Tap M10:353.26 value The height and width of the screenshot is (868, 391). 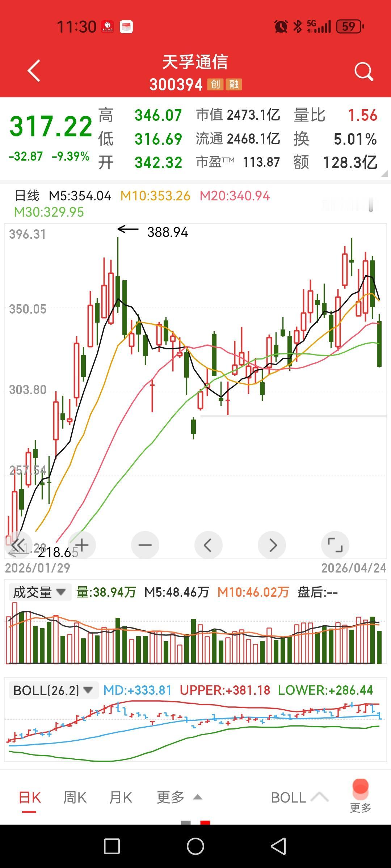[x=155, y=196]
